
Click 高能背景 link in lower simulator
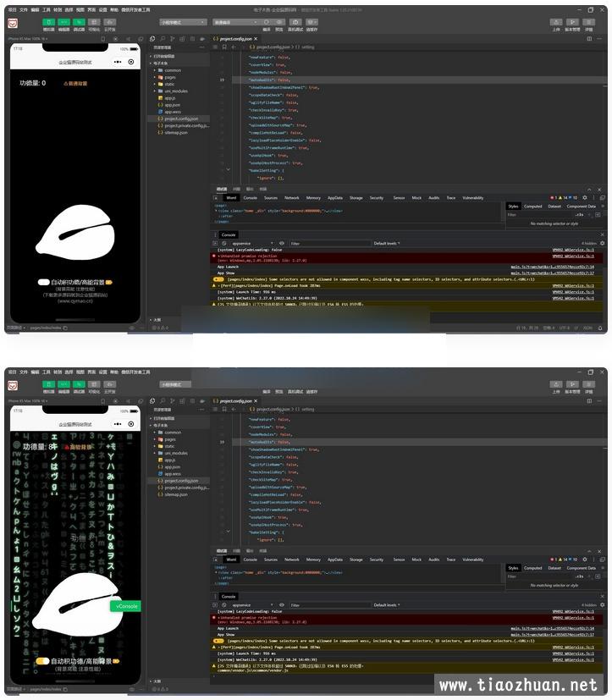coord(79,447)
